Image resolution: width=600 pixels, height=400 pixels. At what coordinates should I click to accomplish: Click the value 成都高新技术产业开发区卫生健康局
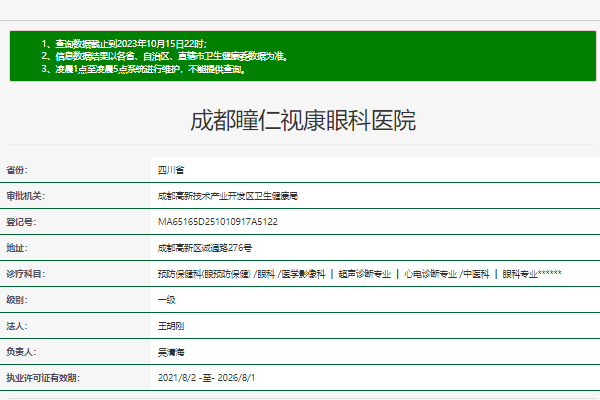(x=228, y=196)
